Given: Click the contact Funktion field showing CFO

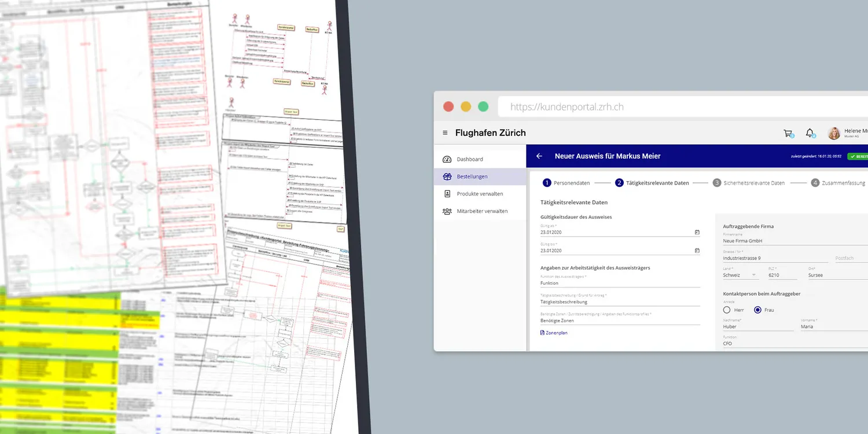Looking at the screenshot, I should click(795, 341).
